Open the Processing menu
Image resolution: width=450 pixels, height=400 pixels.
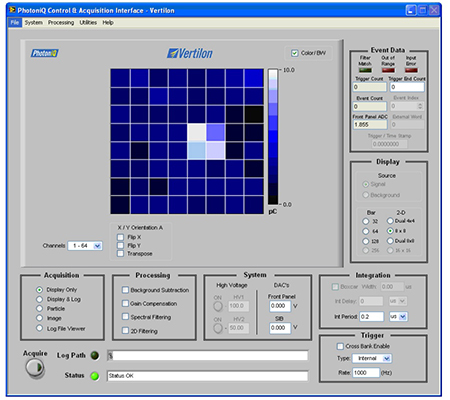pos(61,22)
